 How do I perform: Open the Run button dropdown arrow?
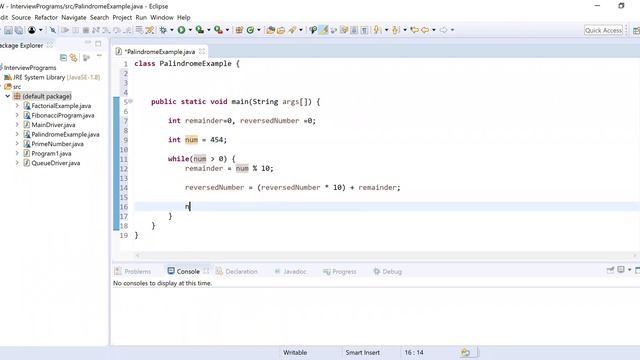[x=190, y=30]
